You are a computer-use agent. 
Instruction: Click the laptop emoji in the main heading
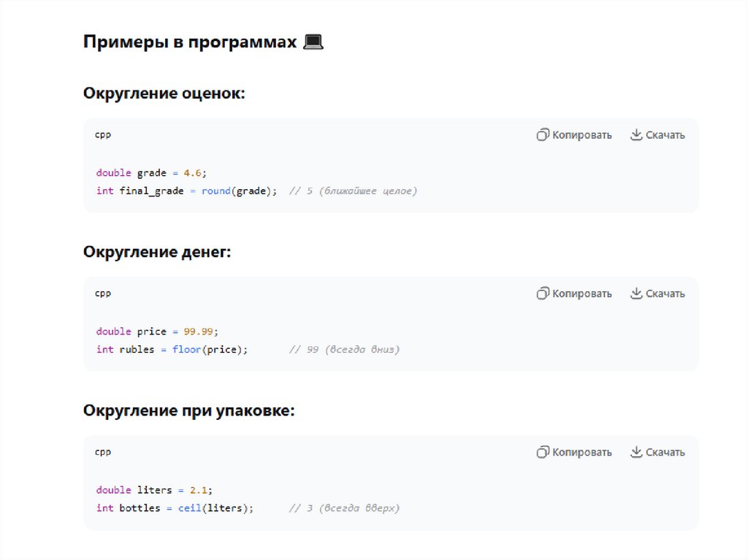(x=313, y=42)
